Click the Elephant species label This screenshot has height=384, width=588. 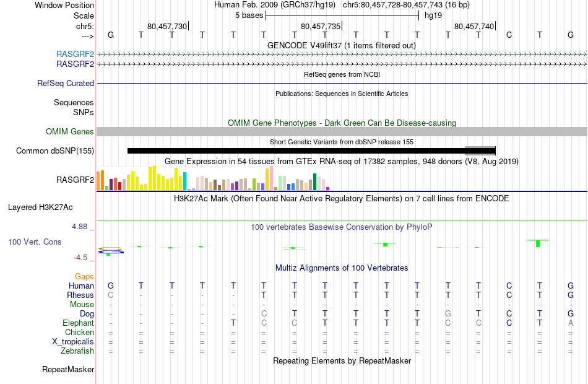(79, 323)
